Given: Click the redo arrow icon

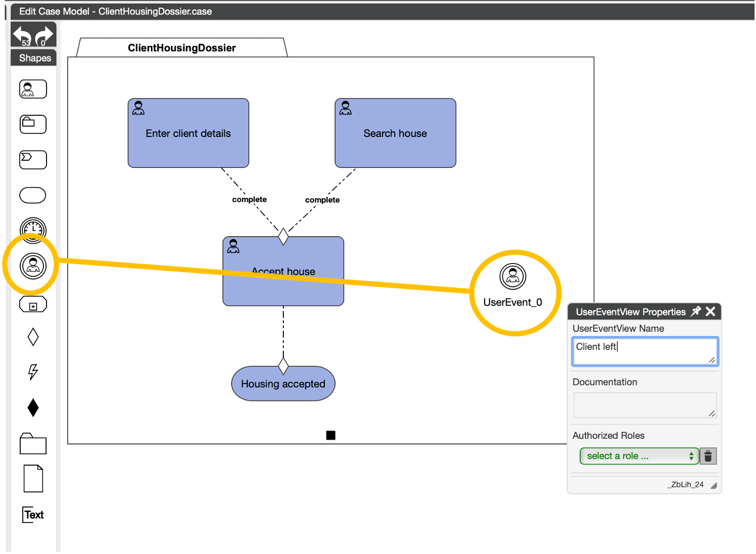Looking at the screenshot, I should (44, 35).
